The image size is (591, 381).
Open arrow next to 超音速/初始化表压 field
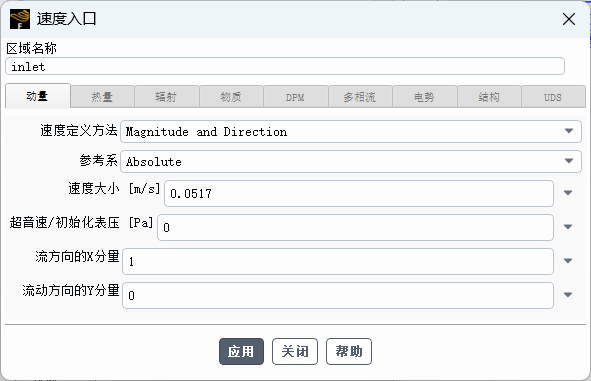coord(568,227)
